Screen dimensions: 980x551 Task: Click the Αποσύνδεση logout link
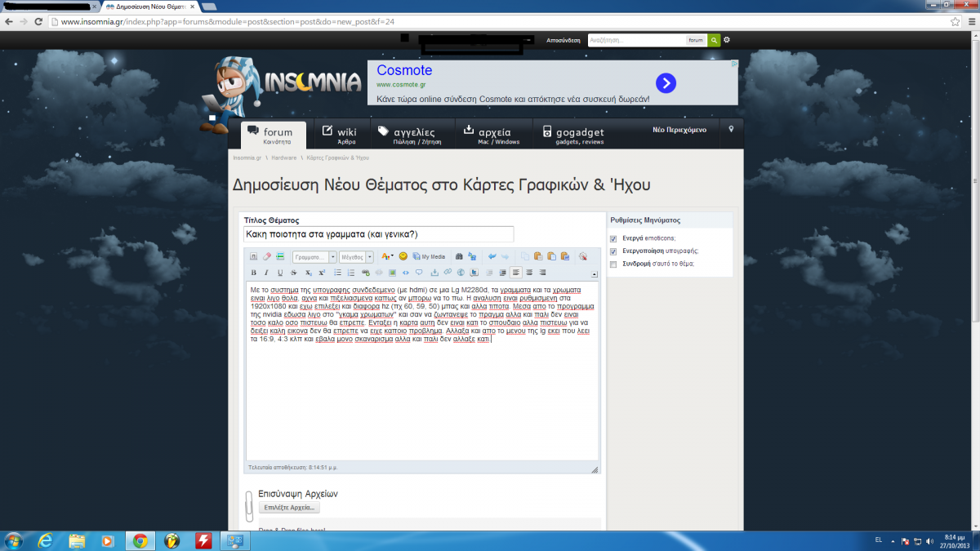(x=563, y=40)
